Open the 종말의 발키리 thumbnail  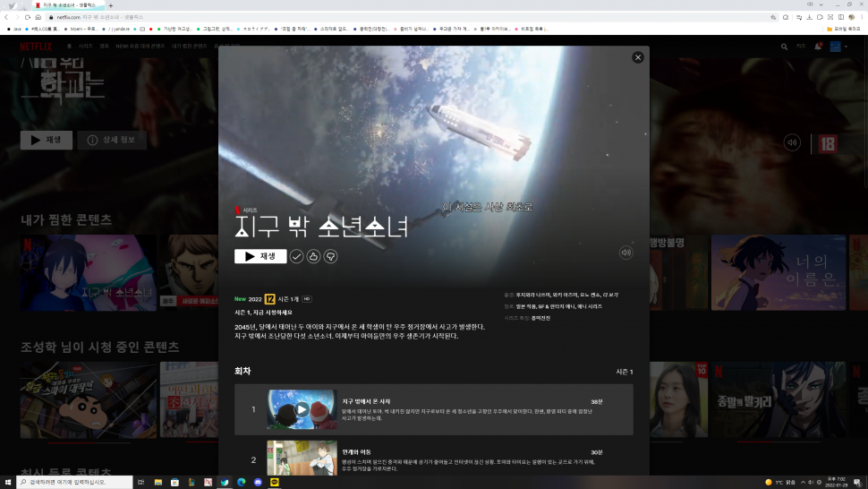click(779, 399)
